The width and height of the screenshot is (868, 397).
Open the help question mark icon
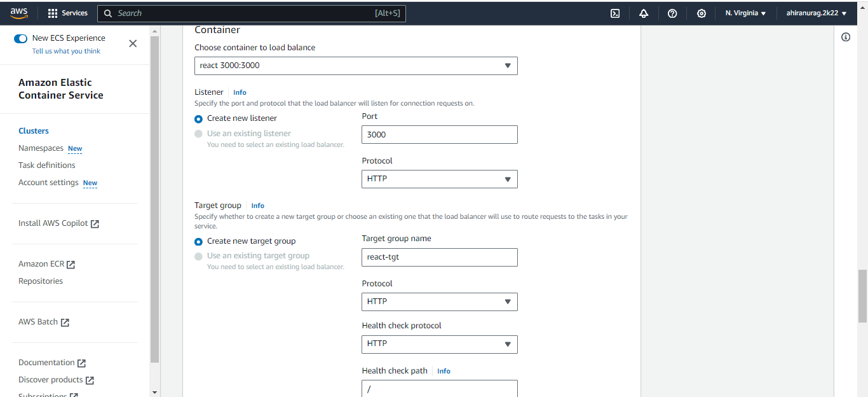tap(672, 13)
